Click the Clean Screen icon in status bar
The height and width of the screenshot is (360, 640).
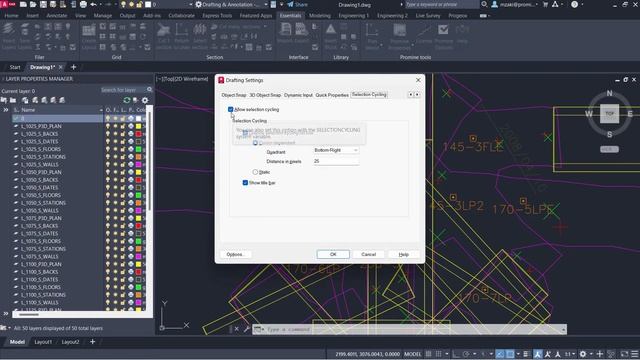624,354
